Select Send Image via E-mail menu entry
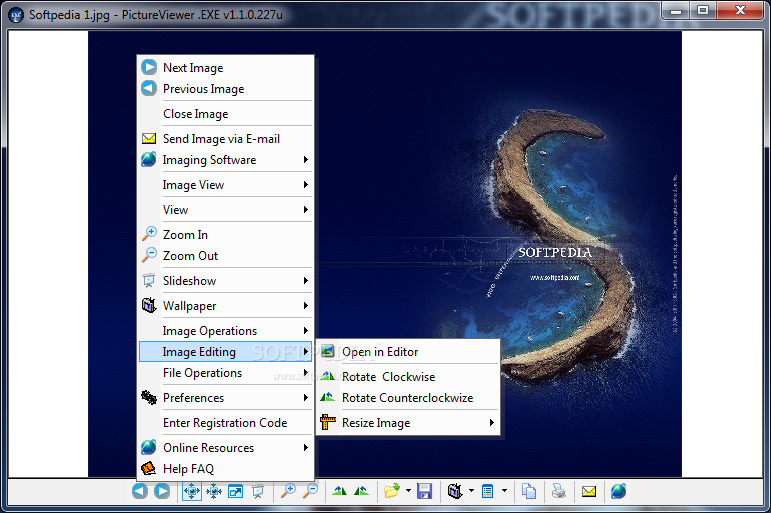 click(226, 139)
